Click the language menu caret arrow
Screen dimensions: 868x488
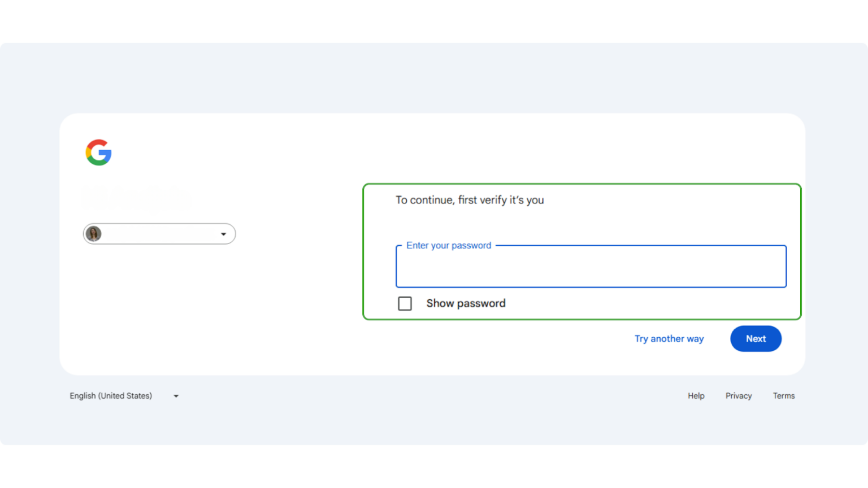[x=176, y=396]
